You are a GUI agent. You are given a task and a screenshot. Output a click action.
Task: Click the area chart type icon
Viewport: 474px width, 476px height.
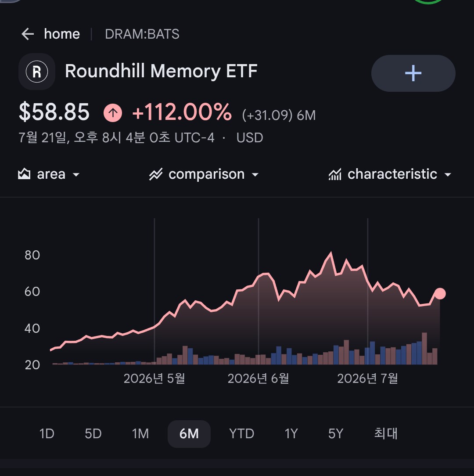(24, 174)
